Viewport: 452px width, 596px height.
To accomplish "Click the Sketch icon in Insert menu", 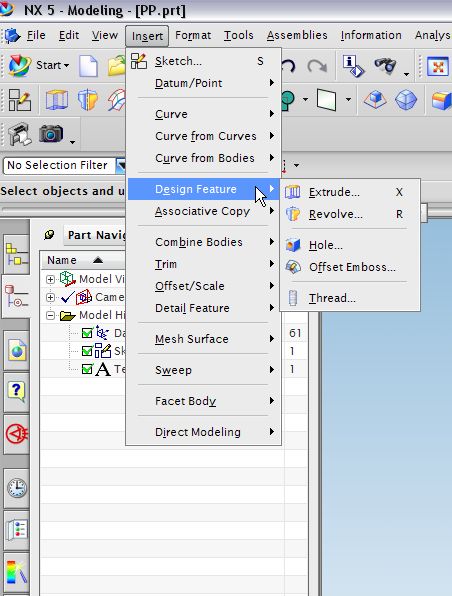I will pos(139,61).
